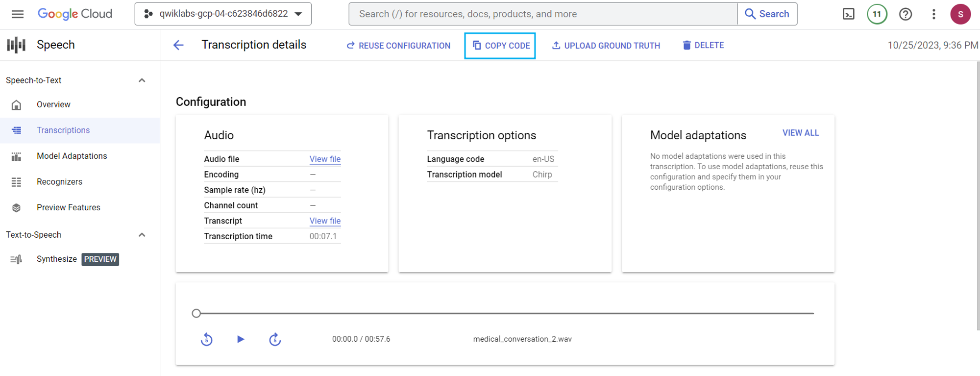Click the Sample rate (hz) label
Screen dimensions: 980x376
click(235, 190)
